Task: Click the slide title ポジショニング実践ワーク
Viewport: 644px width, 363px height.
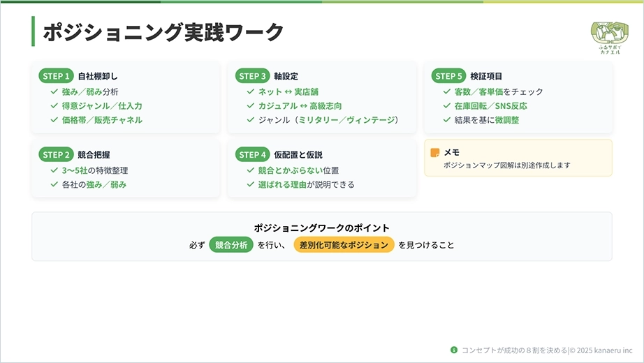Action: (x=163, y=32)
